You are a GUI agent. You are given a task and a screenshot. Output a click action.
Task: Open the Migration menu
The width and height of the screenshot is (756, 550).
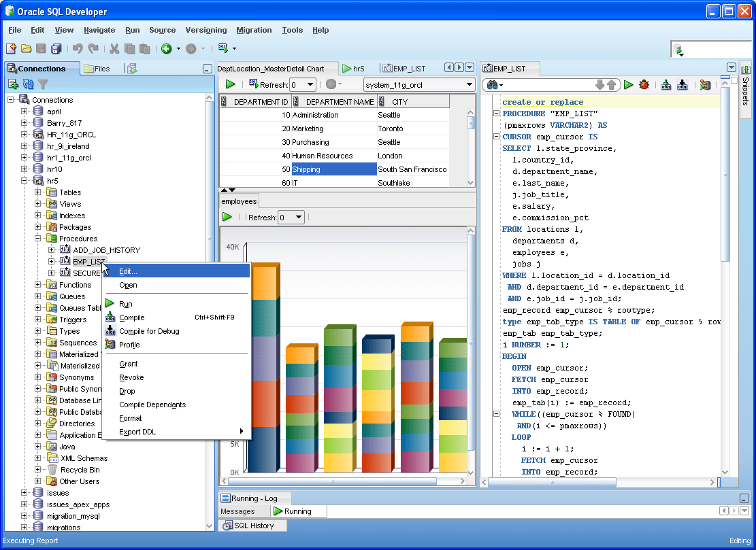(254, 30)
